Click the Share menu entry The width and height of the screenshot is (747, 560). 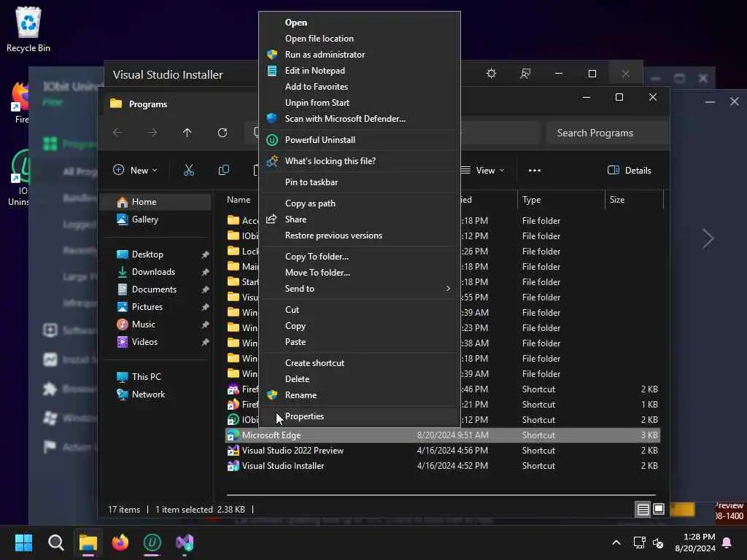pyautogui.click(x=295, y=219)
